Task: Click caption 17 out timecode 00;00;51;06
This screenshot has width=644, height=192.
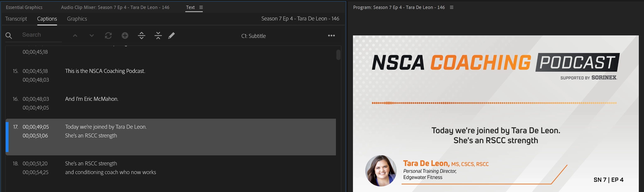Action: pos(35,136)
